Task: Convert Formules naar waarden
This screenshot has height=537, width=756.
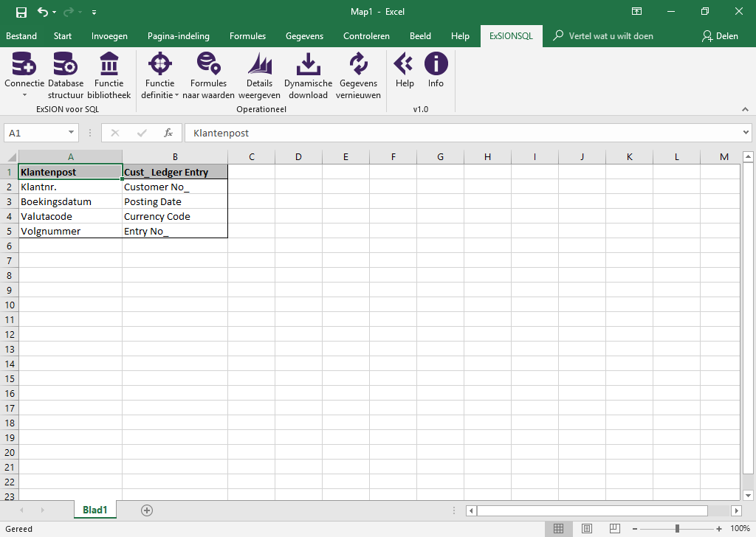Action: 208,76
